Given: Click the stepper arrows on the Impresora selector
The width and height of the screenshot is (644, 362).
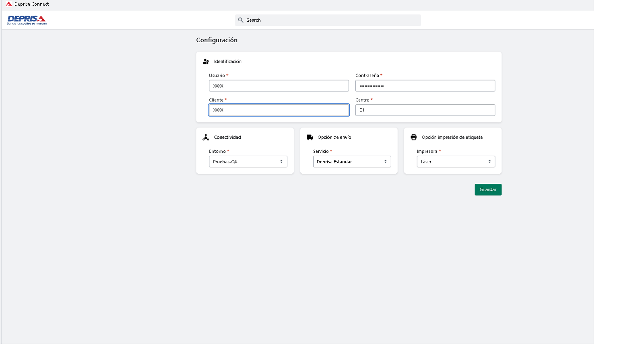Looking at the screenshot, I should tap(489, 161).
